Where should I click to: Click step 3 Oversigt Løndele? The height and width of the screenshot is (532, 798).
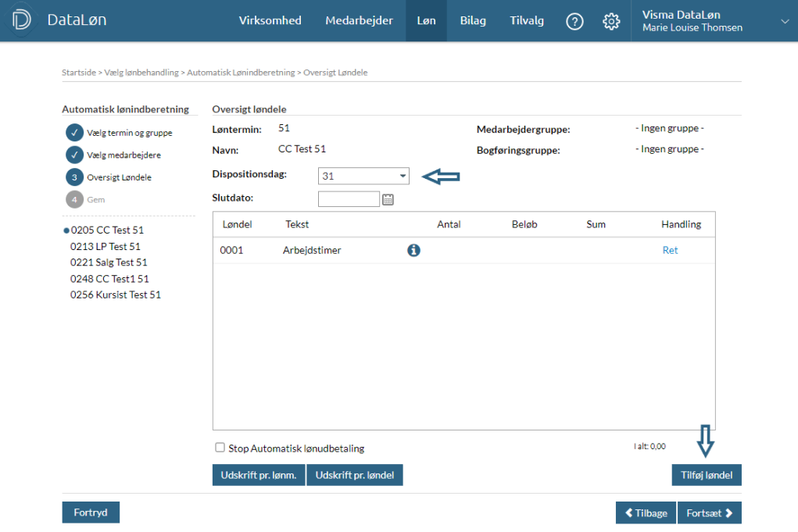(109, 177)
